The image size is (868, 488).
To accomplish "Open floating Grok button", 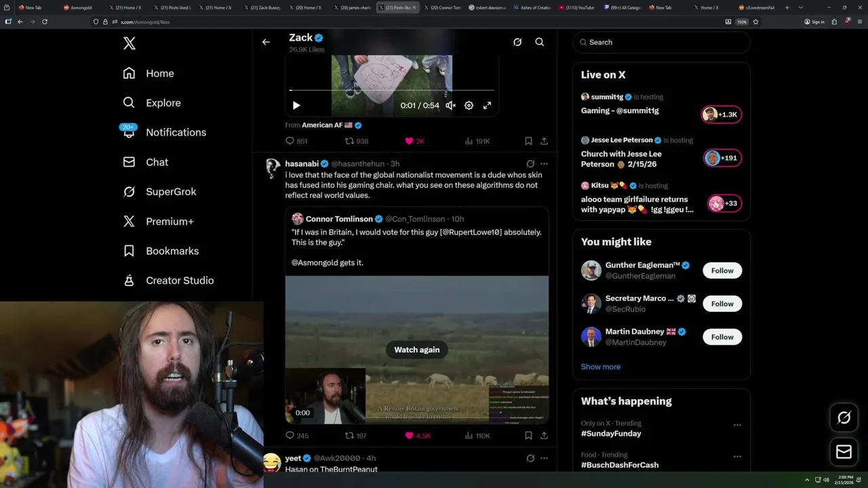I will coord(844,418).
